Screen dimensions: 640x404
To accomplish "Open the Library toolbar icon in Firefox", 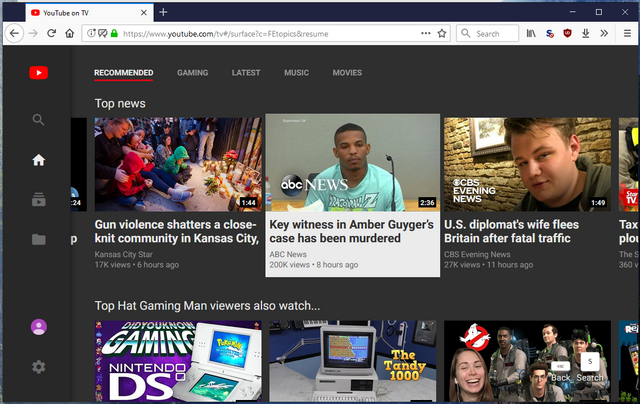I will point(531,33).
